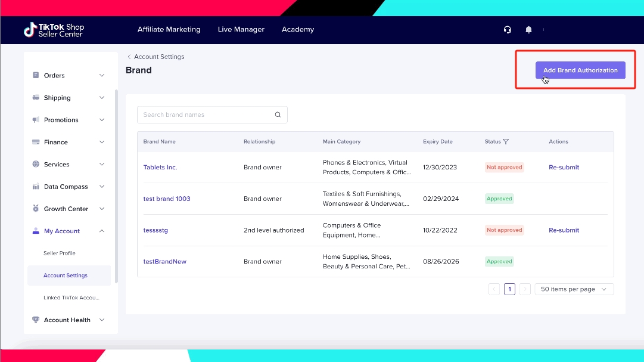Open the testBrandNew brand link
Viewport: 644px width, 362px height.
click(164, 262)
